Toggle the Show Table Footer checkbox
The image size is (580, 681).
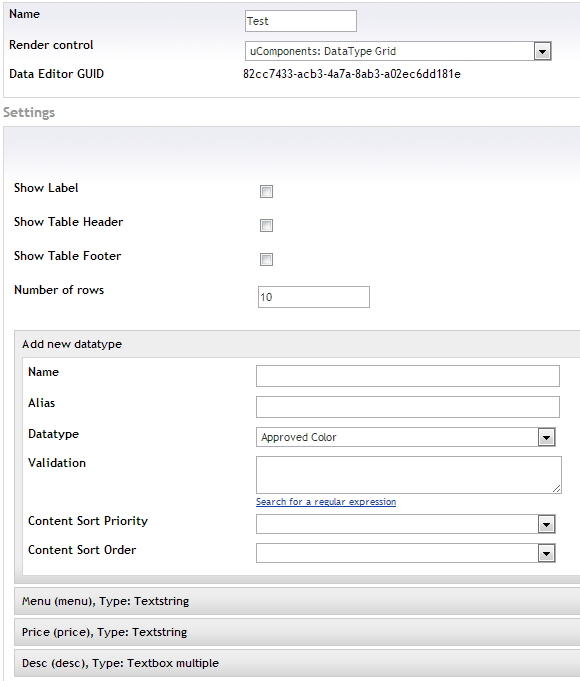coord(266,259)
